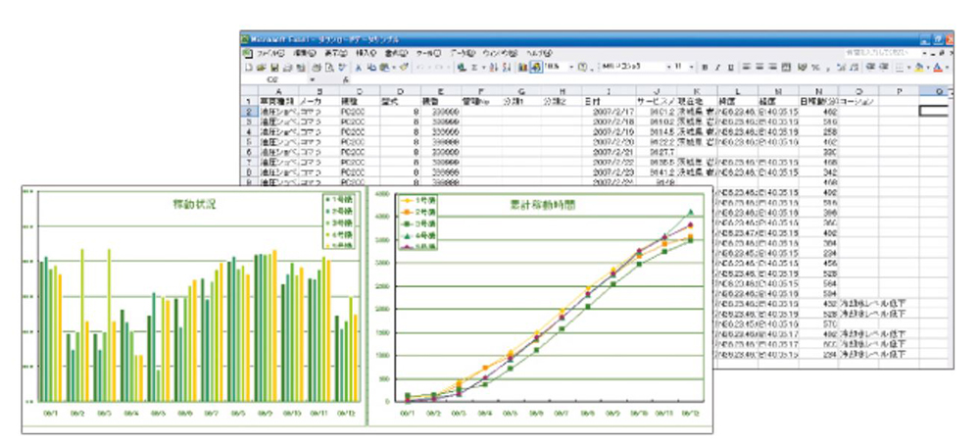Click the AutoSum sigma icon
The height and width of the screenshot is (445, 980).
[474, 68]
